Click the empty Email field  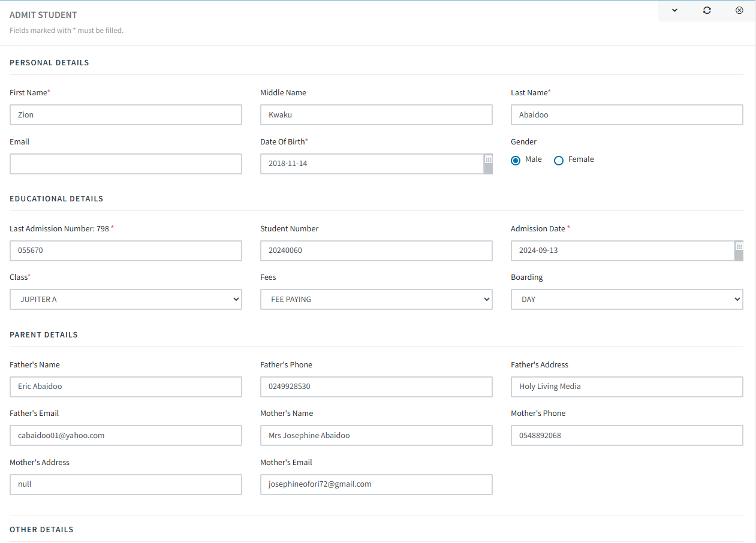pyautogui.click(x=126, y=164)
